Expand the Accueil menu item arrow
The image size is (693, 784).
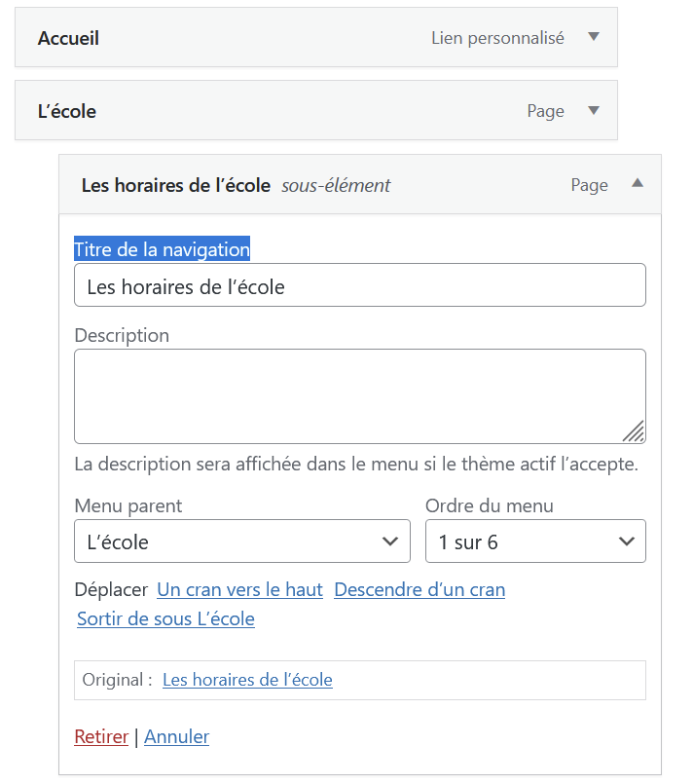click(x=593, y=36)
